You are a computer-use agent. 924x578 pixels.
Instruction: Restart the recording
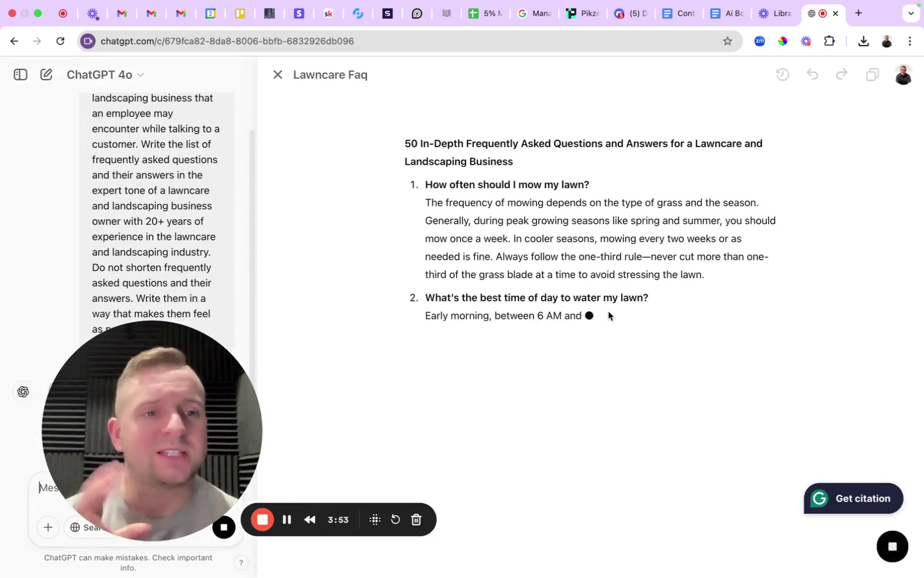[395, 520]
